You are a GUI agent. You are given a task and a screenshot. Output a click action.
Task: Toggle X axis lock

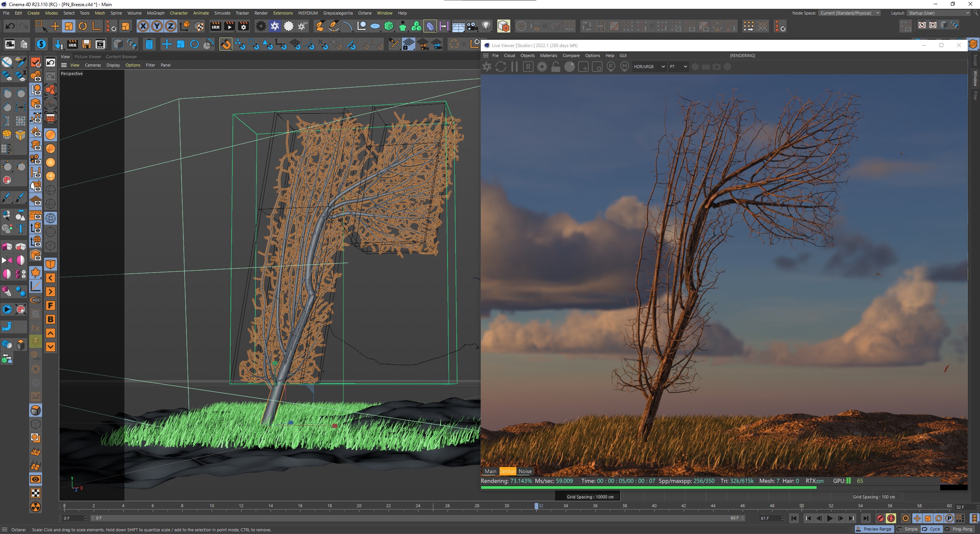(x=143, y=26)
